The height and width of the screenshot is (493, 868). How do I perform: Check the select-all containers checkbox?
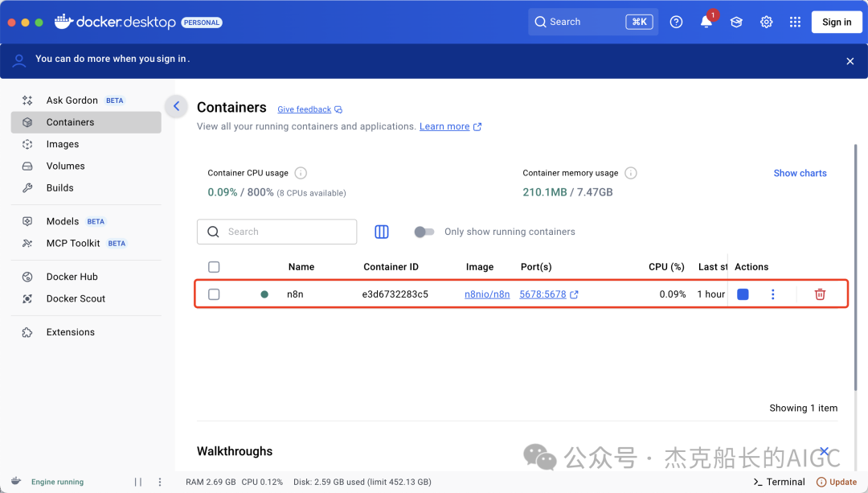(214, 267)
